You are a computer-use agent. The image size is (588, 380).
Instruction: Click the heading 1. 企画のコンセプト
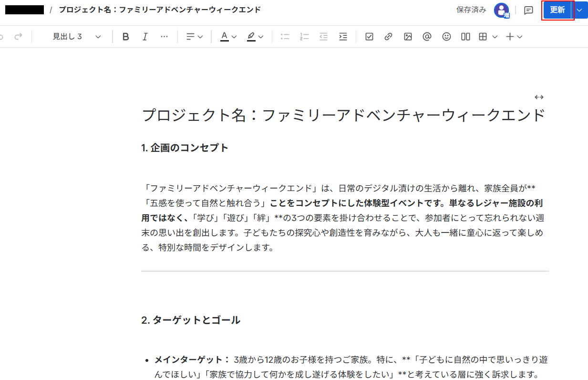[185, 148]
